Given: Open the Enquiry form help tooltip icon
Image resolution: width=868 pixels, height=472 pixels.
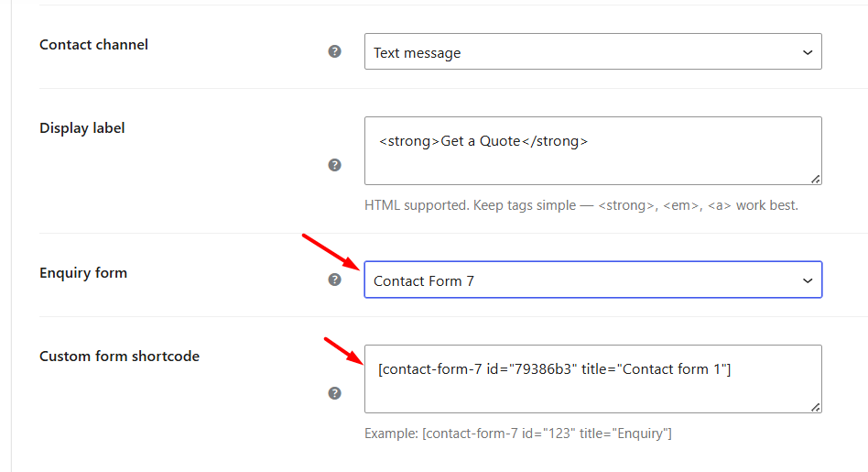Looking at the screenshot, I should (x=334, y=280).
